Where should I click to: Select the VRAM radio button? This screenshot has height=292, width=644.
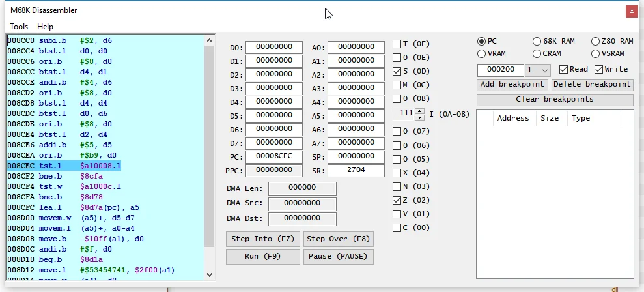point(481,54)
